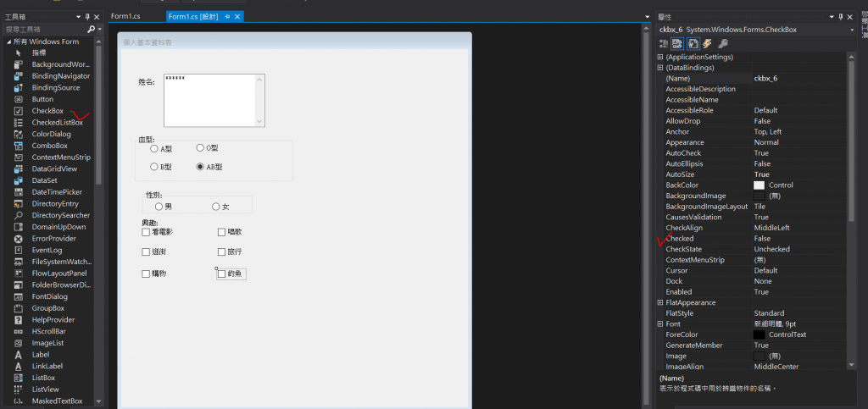
Task: Click the 購物 checkbox on form
Action: (x=154, y=274)
